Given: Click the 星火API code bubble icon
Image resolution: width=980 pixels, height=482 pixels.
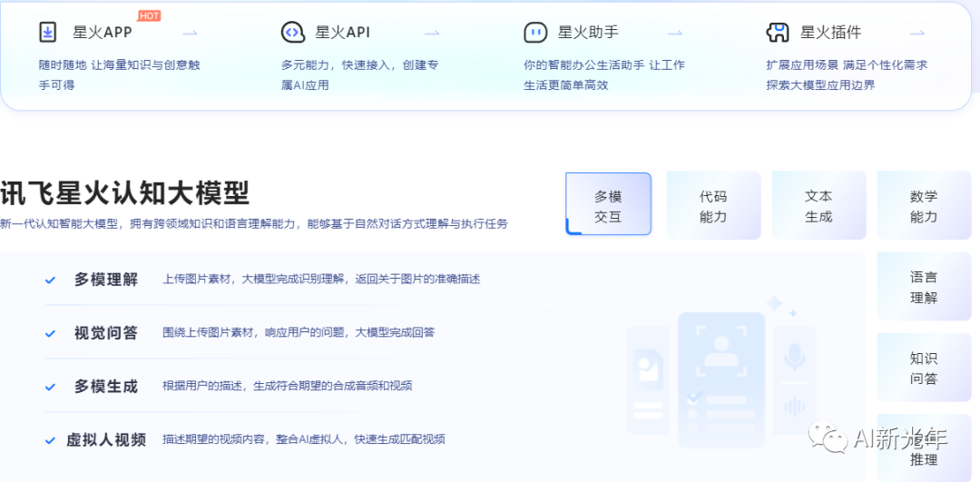Looking at the screenshot, I should click(x=292, y=32).
